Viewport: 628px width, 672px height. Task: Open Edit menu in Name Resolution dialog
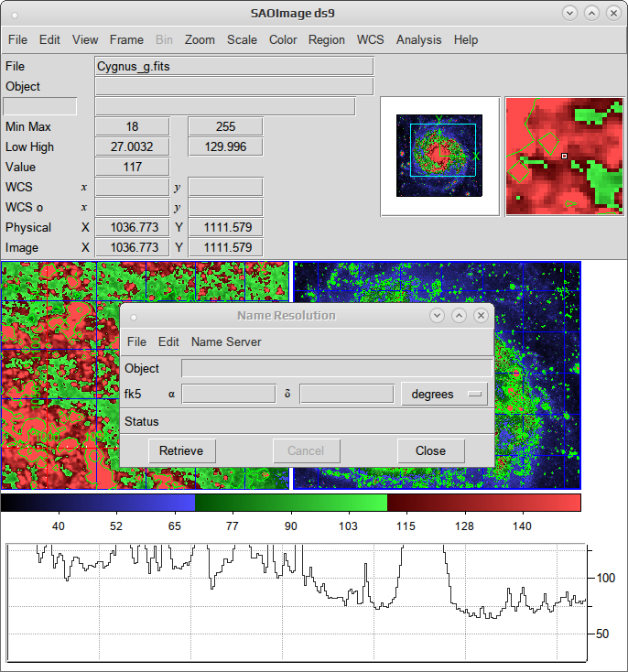[x=168, y=342]
